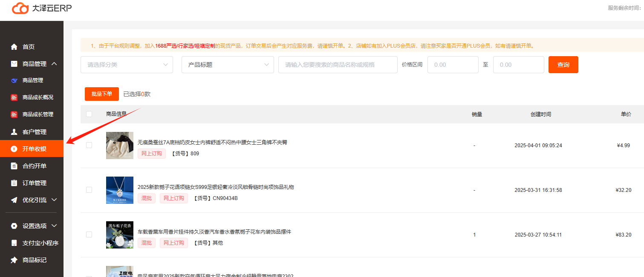Focus the minimum price input field
644x277 pixels.
[453, 65]
